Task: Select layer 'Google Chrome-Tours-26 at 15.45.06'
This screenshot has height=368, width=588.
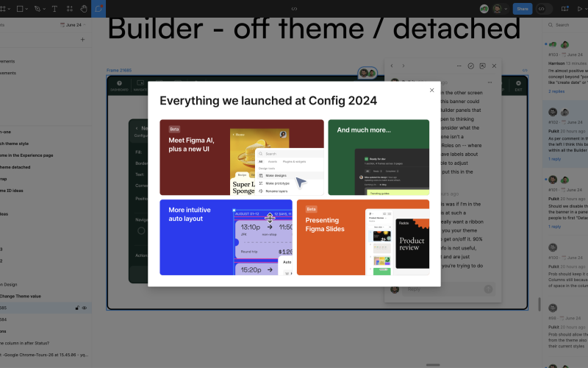Action: tap(44, 355)
